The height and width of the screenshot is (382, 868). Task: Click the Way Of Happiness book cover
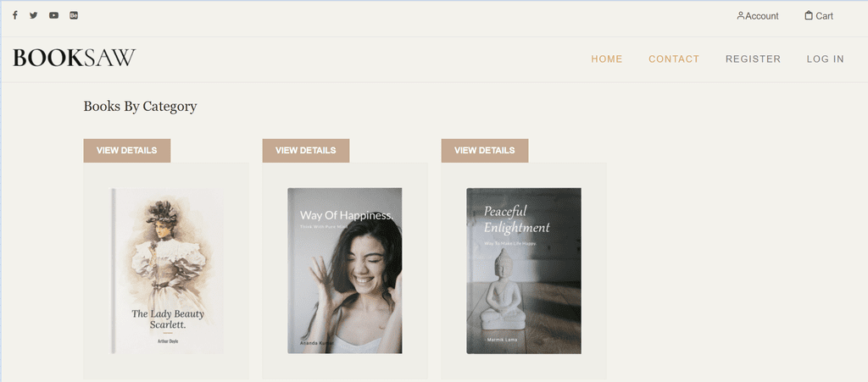point(345,271)
